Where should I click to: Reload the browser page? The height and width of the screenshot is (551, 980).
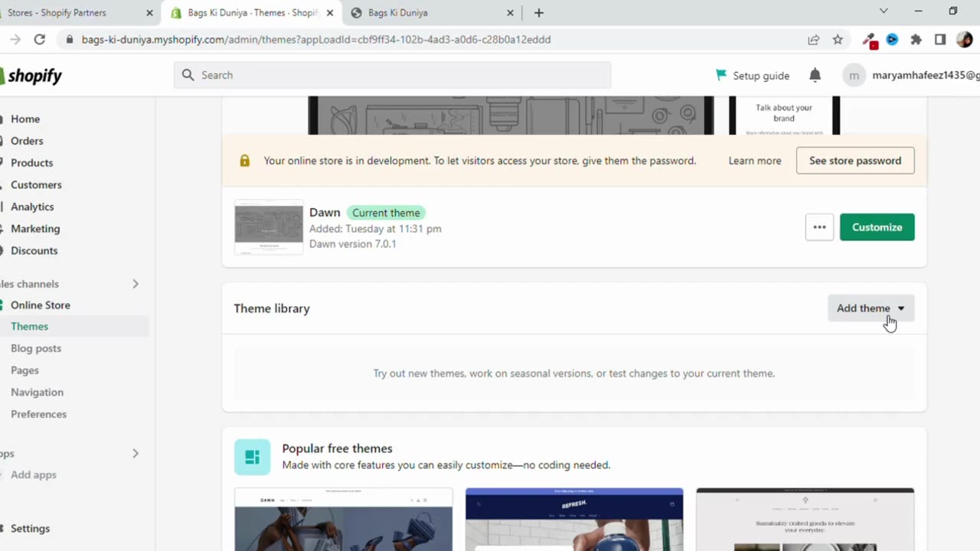coord(40,40)
